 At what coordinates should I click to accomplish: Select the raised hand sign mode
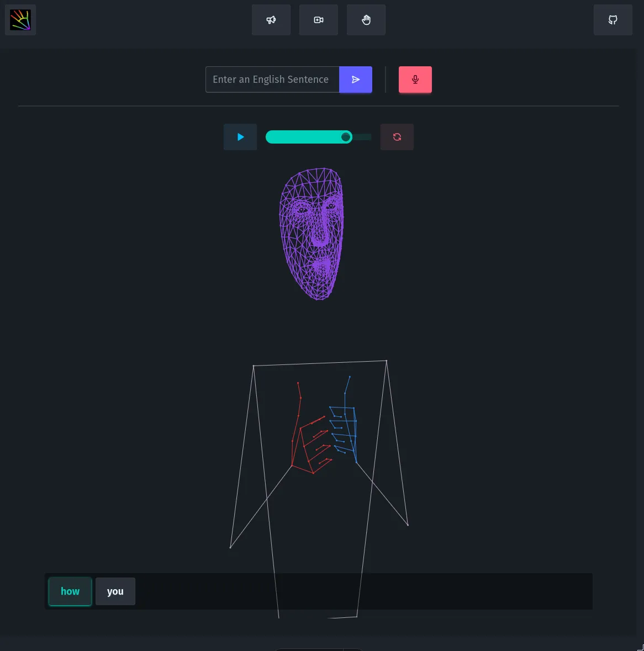(366, 20)
